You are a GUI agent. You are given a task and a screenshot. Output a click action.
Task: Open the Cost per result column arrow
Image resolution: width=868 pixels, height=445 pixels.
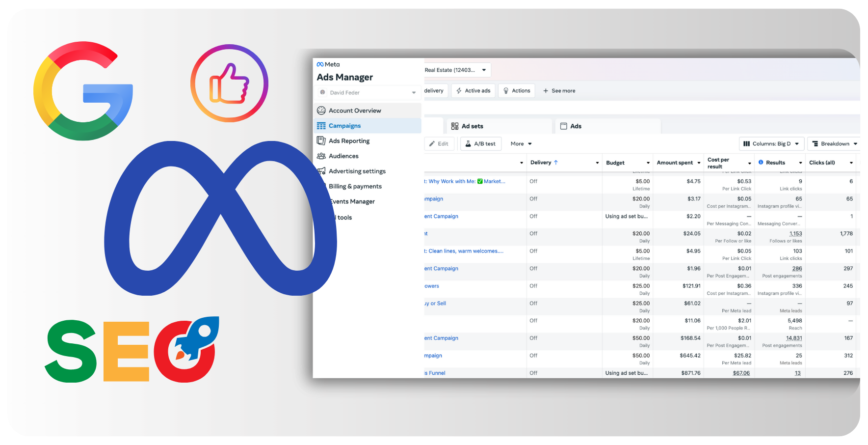pos(750,163)
